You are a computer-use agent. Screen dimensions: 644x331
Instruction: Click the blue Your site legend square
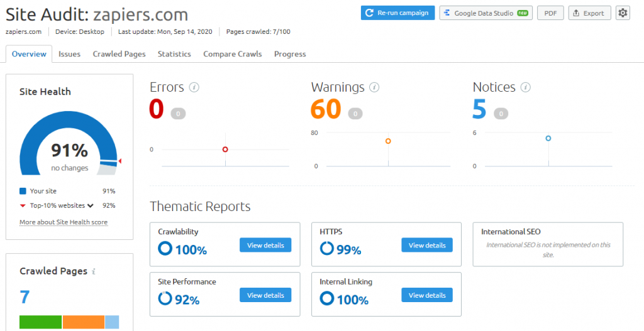click(x=23, y=191)
